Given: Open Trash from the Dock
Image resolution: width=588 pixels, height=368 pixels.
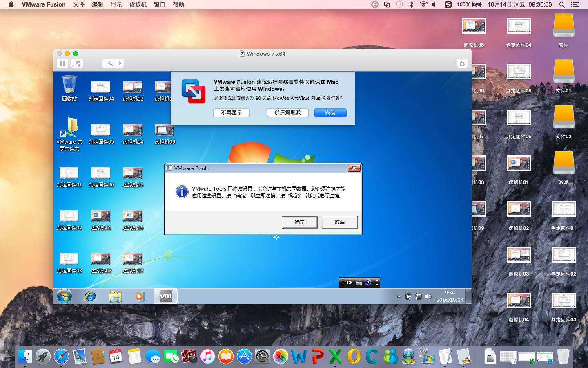Looking at the screenshot, I should 563,357.
